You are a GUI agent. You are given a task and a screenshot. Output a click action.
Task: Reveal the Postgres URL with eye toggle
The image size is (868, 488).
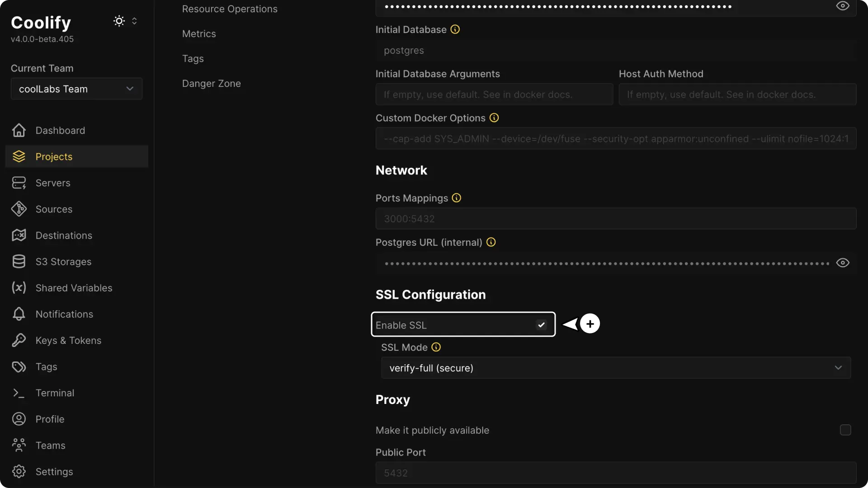point(843,263)
